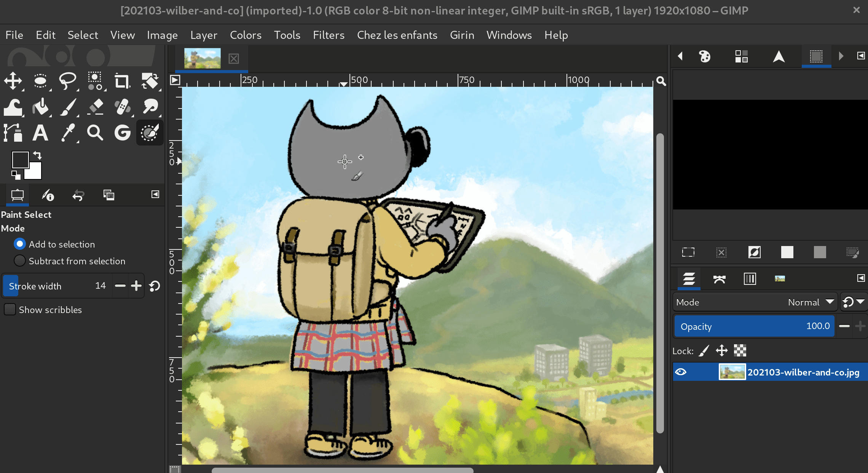Viewport: 868px width, 473px height.
Task: Select the Eraser tool
Action: click(x=95, y=106)
